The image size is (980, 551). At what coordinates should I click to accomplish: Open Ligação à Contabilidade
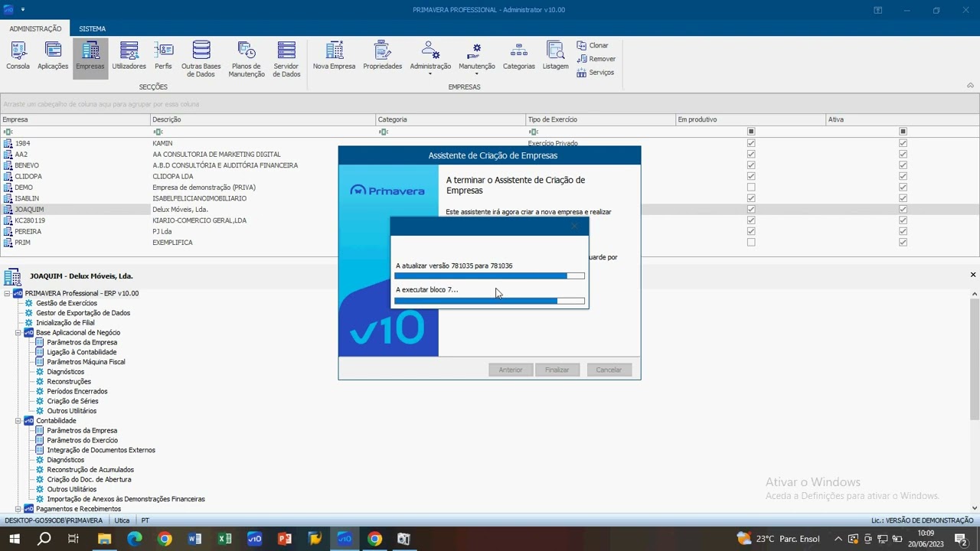(x=81, y=352)
